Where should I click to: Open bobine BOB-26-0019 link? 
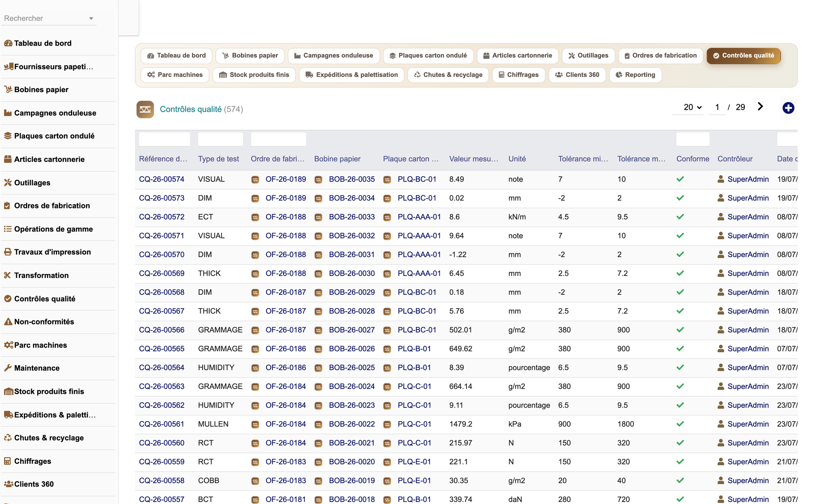pyautogui.click(x=352, y=481)
